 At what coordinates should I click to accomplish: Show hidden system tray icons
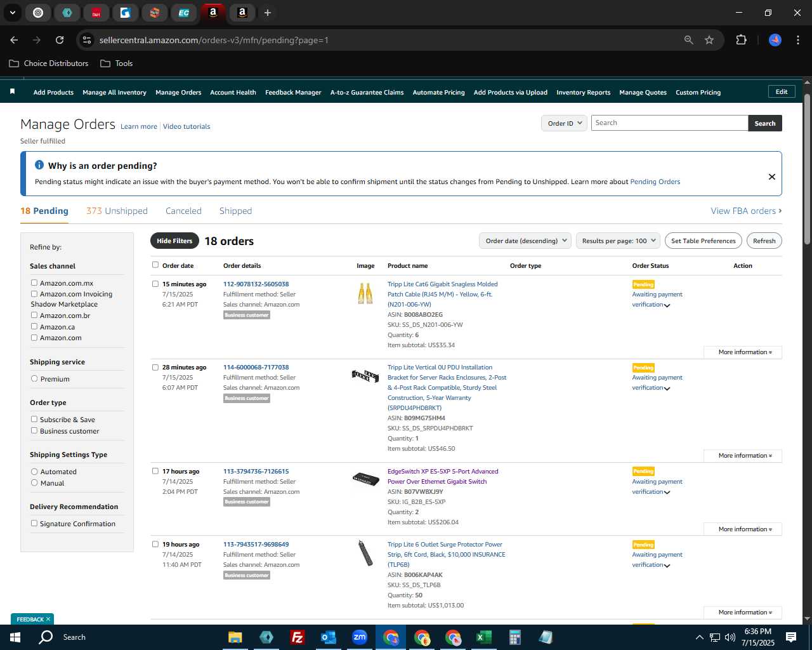coord(699,637)
